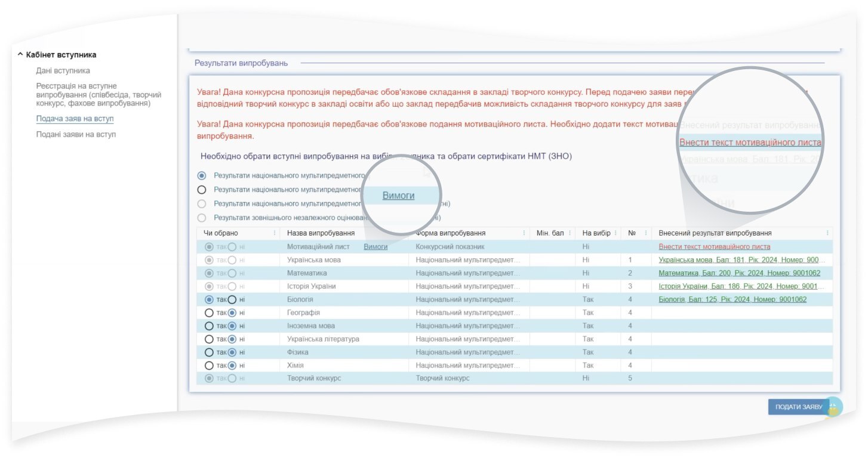Choose 'Результати зовнішнього незалежного оцінювання' radio option
868x458 pixels.
pyautogui.click(x=202, y=218)
